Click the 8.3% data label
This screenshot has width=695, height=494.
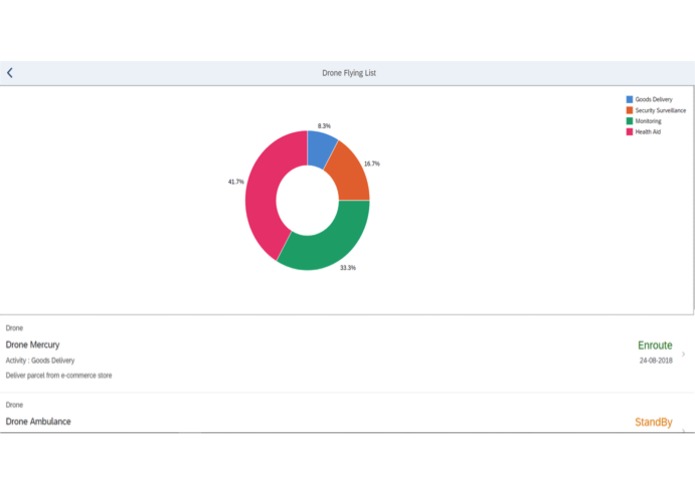[x=324, y=126]
